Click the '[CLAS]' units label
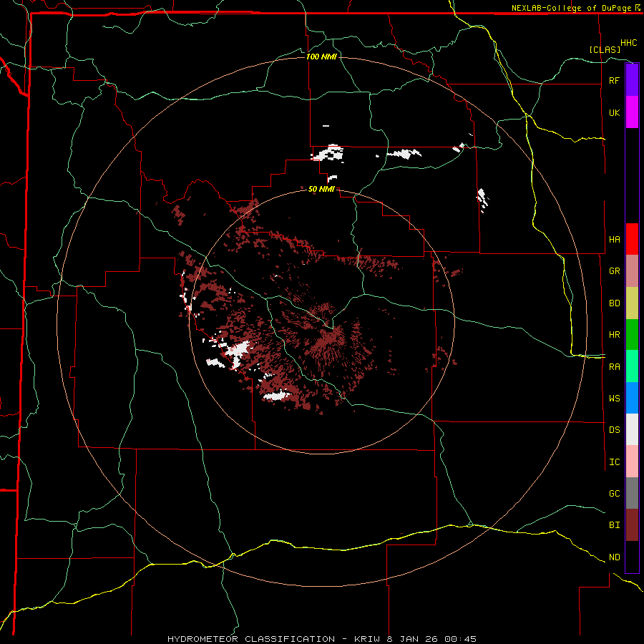Screen dimensions: 644x644 (x=605, y=49)
